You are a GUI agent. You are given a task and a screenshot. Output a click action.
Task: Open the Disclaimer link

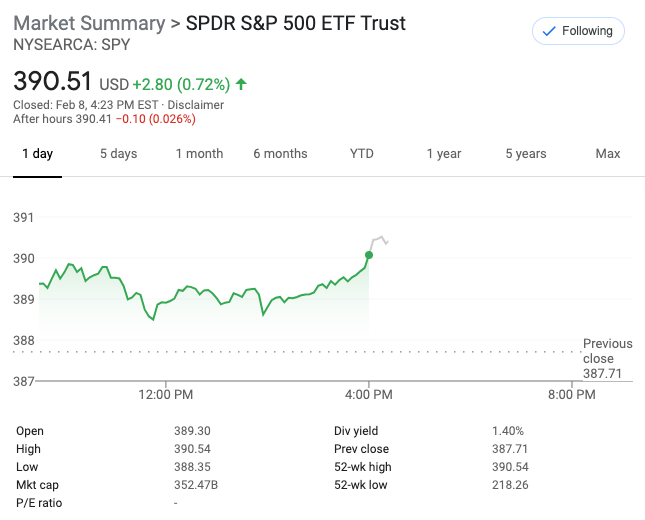[x=196, y=105]
